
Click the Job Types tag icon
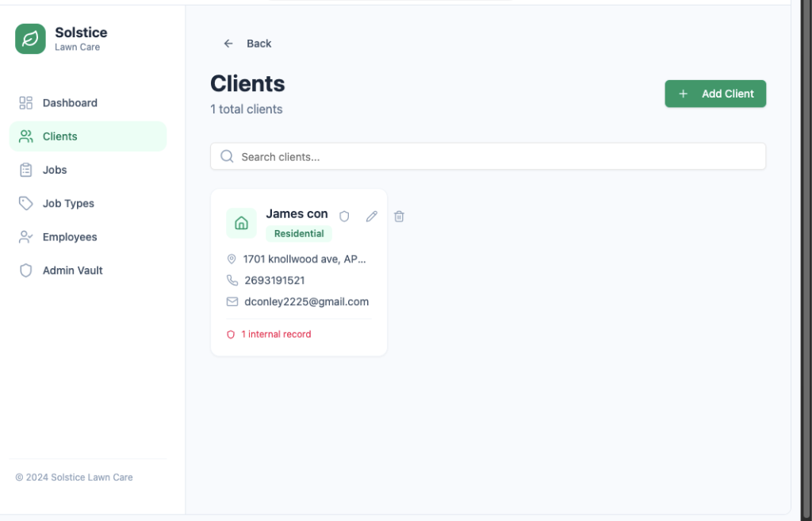(x=26, y=204)
